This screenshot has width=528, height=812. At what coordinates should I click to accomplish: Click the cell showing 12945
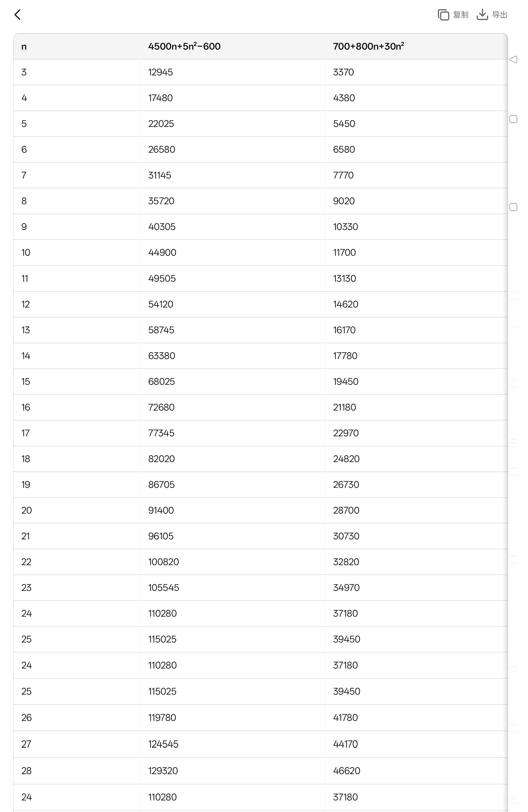coord(160,72)
